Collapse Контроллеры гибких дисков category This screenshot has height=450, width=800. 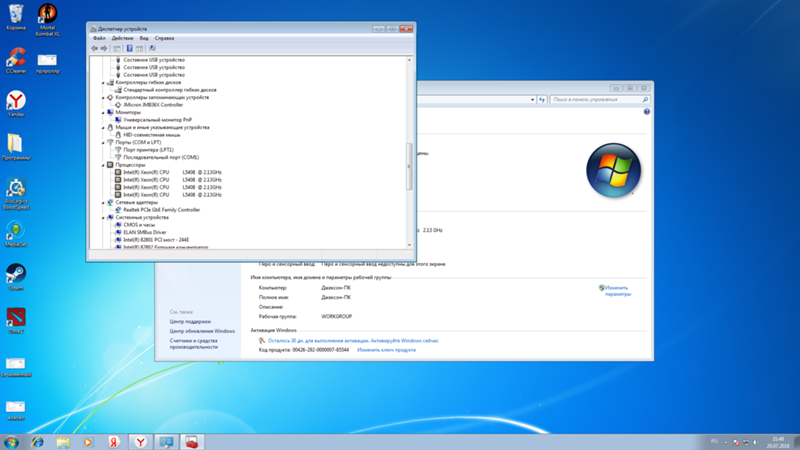pos(103,83)
